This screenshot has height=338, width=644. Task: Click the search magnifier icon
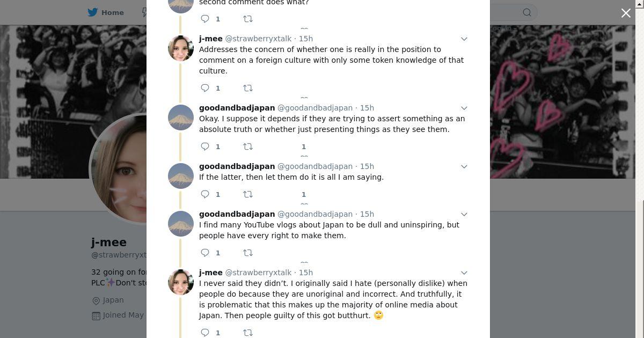pyautogui.click(x=527, y=12)
